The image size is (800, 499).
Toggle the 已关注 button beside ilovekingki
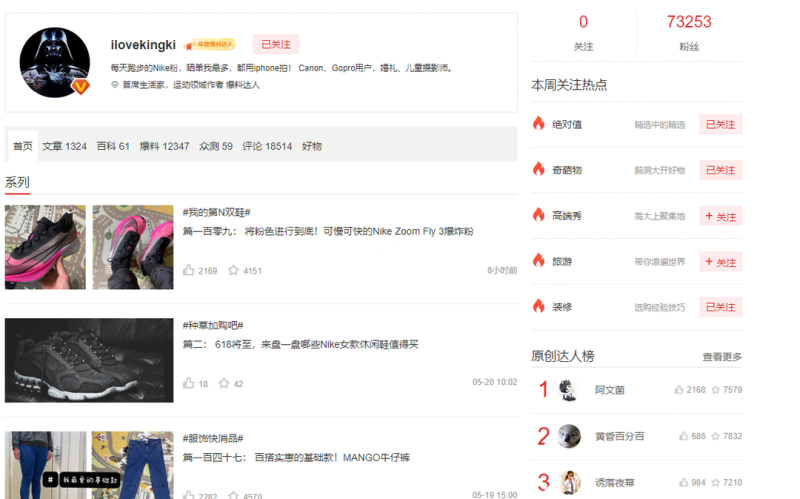[275, 44]
